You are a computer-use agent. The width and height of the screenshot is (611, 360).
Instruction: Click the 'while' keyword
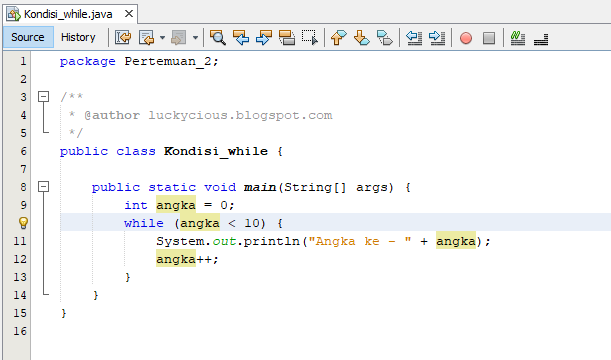point(144,223)
